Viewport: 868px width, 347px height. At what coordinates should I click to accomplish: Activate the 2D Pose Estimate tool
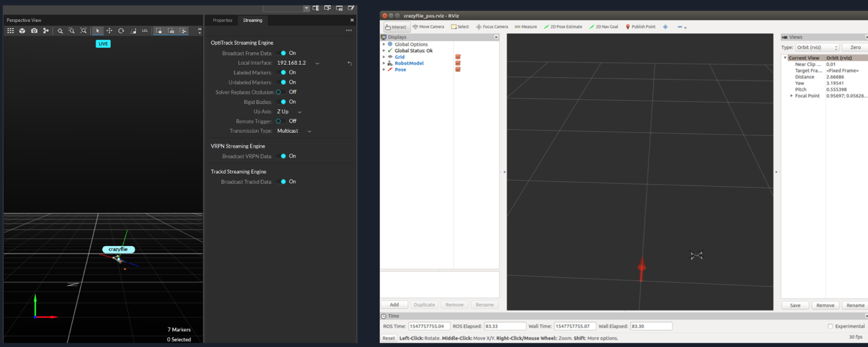(563, 27)
